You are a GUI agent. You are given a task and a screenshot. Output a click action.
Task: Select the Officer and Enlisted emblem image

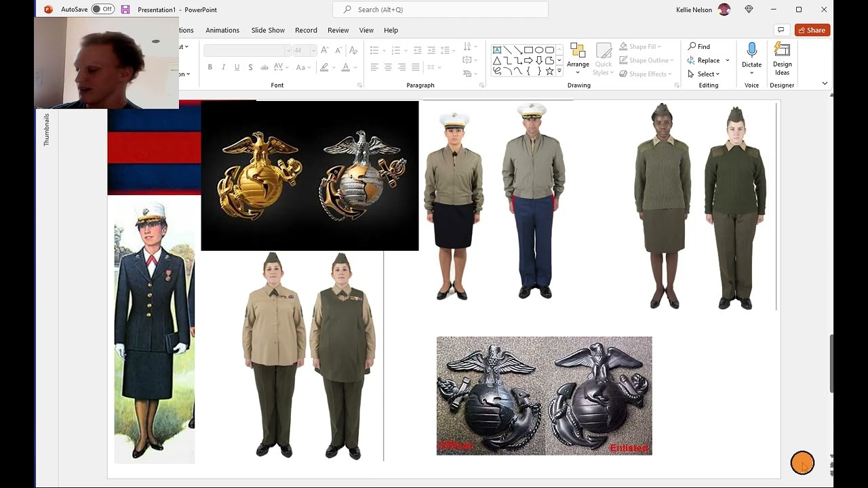[x=545, y=396]
